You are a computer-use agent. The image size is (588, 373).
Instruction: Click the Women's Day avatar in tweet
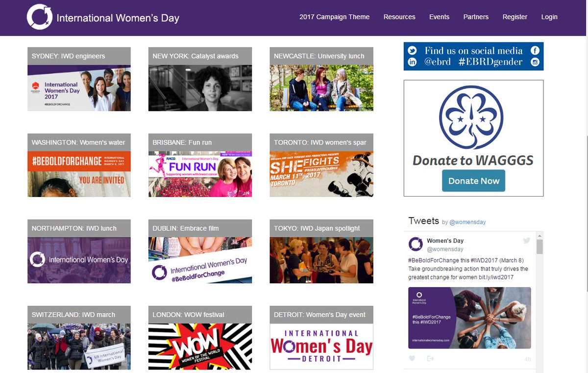pos(416,244)
